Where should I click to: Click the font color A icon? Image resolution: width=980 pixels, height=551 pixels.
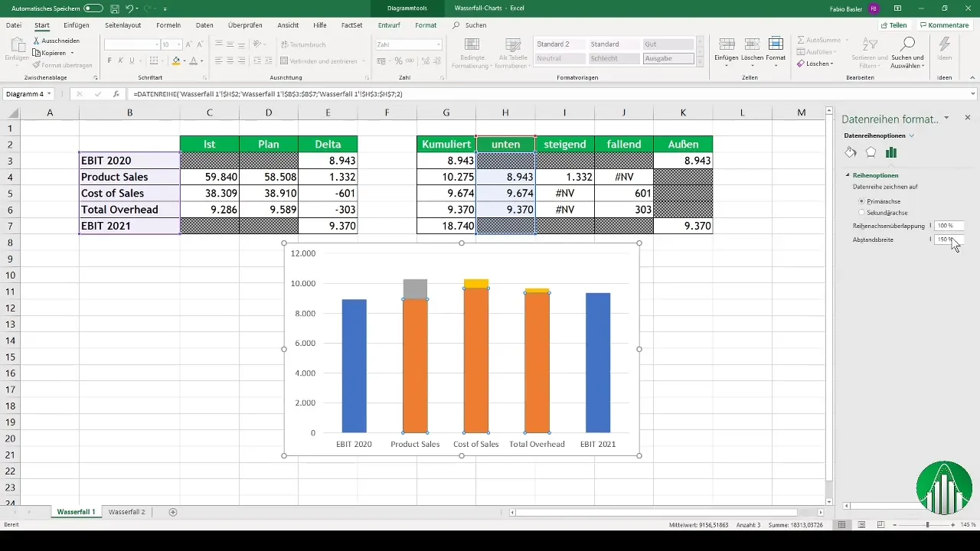(193, 60)
